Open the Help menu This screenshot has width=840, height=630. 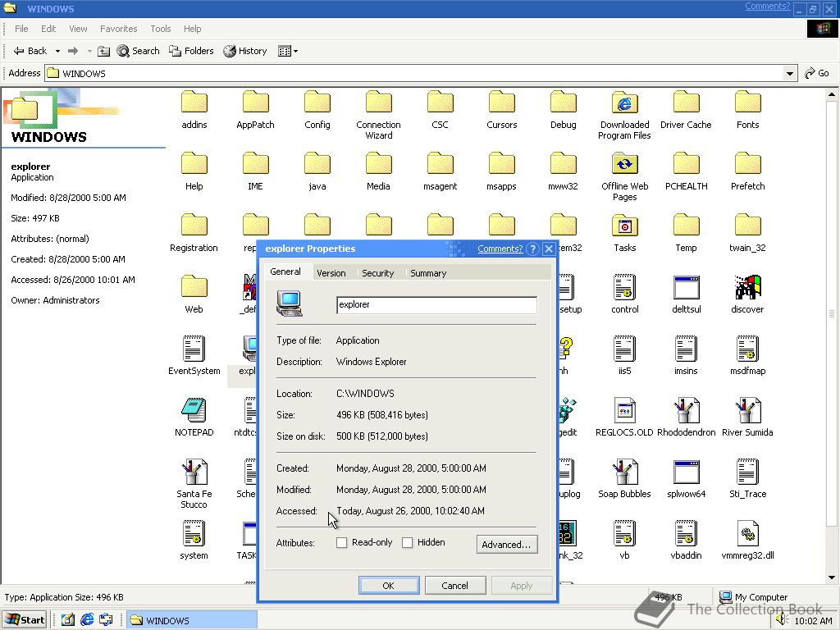point(192,29)
